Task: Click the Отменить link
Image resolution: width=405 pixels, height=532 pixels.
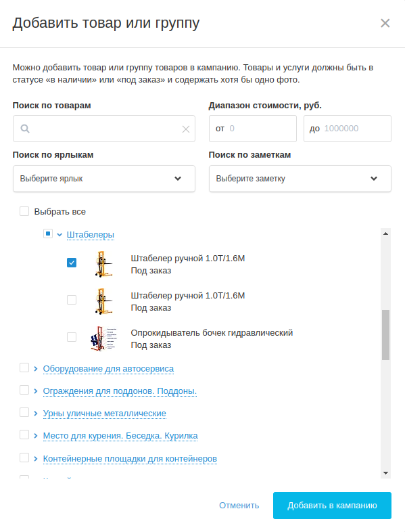Action: coord(239,505)
